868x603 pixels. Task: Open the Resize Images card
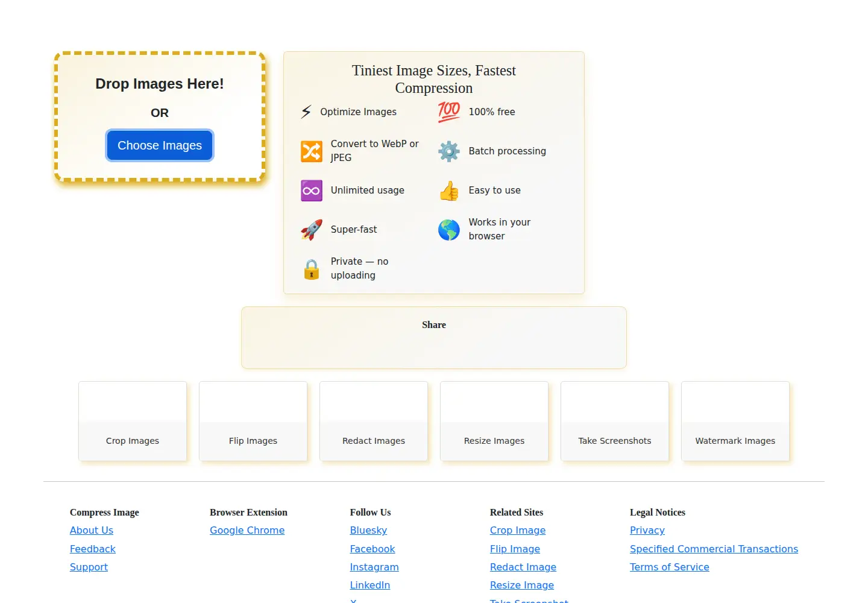[494, 421]
